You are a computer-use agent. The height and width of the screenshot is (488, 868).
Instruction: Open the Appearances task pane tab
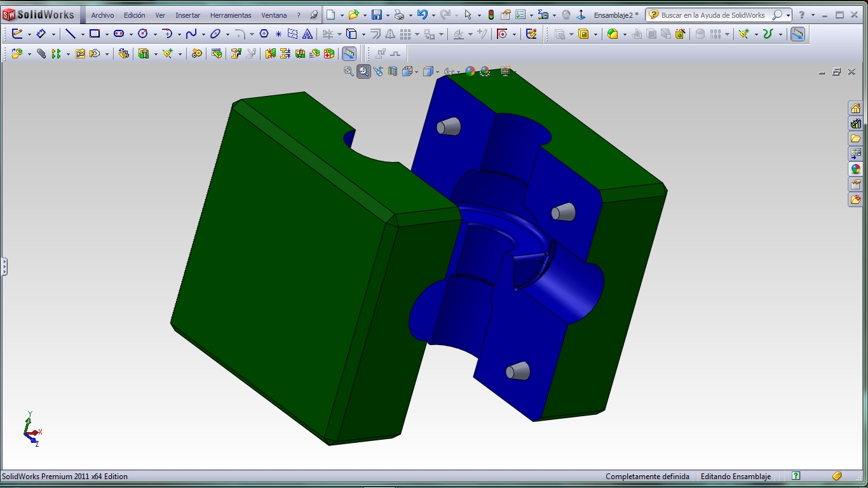(856, 169)
